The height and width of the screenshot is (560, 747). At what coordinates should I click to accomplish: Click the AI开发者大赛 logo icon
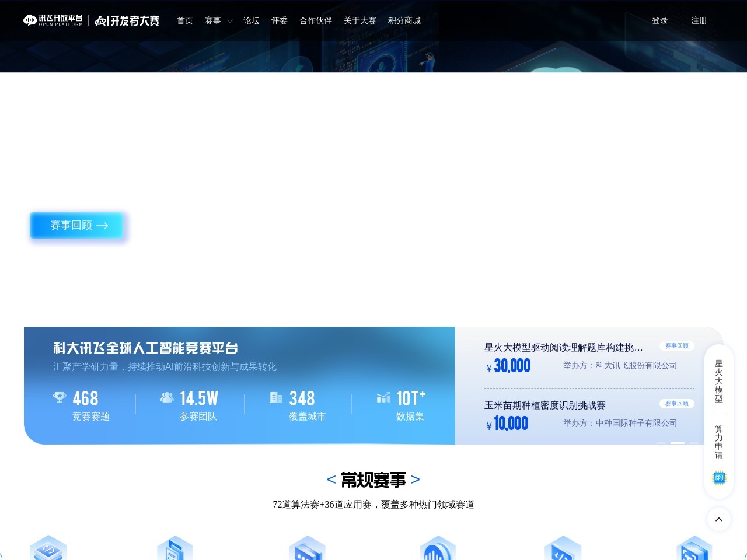pyautogui.click(x=102, y=22)
